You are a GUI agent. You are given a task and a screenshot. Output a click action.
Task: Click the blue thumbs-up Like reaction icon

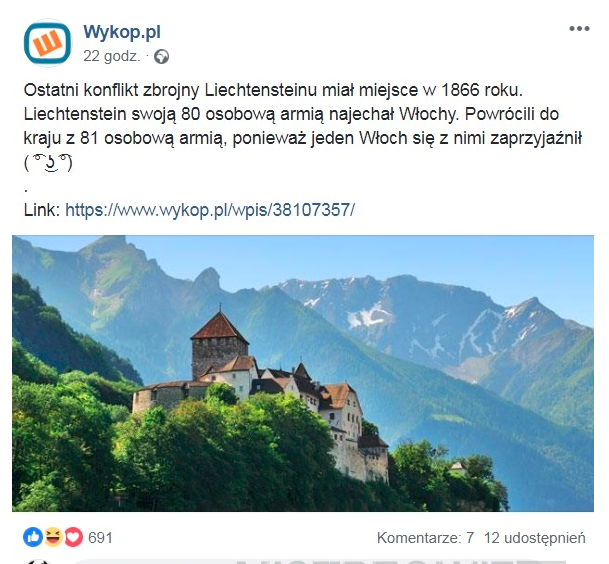pyautogui.click(x=33, y=537)
